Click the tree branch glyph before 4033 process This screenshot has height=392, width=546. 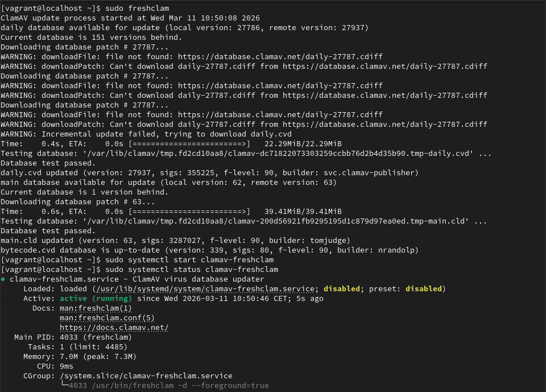click(x=64, y=385)
